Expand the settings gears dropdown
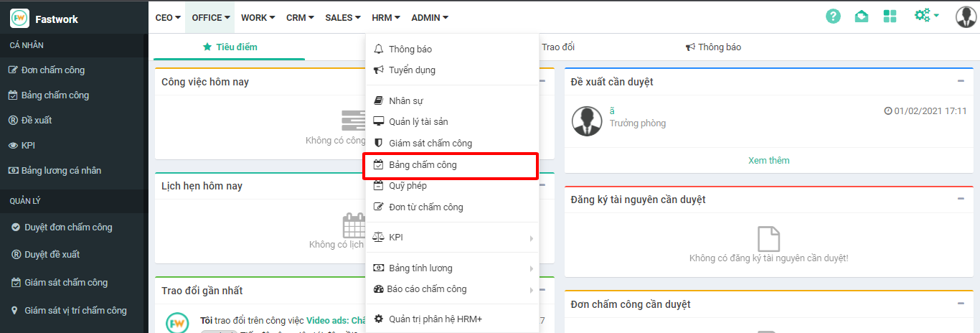 pos(926,16)
